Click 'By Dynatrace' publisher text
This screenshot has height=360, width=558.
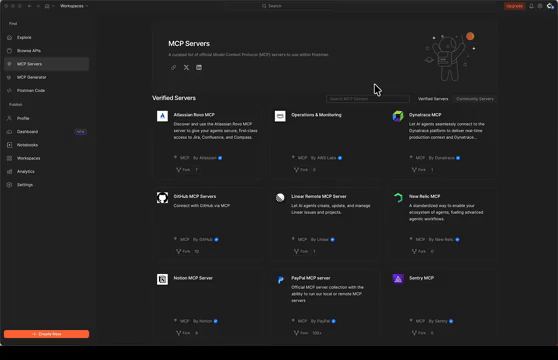(x=441, y=158)
